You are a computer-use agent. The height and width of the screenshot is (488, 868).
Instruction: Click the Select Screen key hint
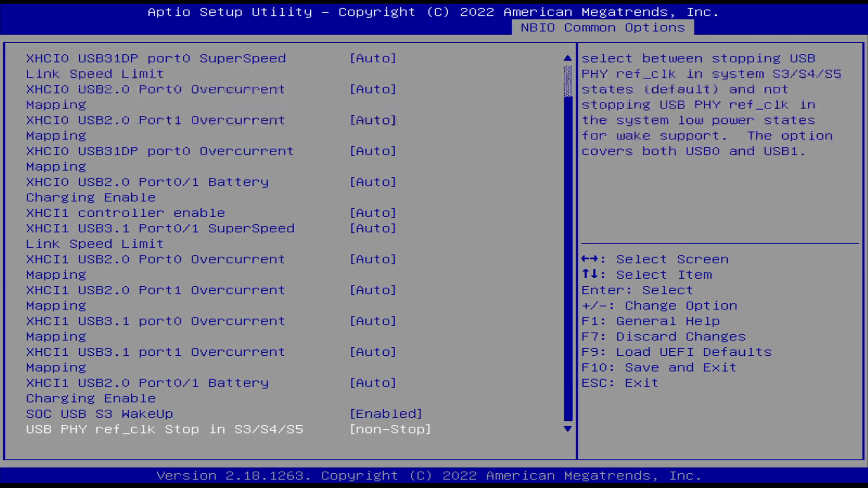[x=655, y=259]
